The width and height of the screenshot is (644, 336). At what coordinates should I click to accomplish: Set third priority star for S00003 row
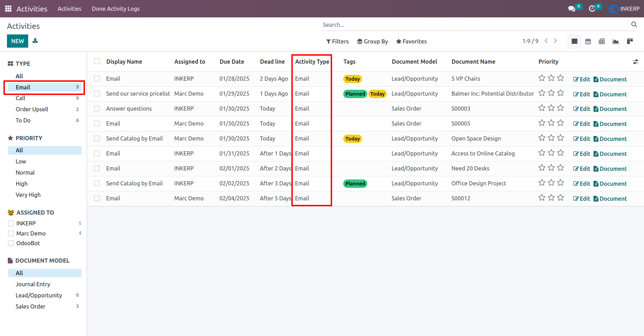pos(560,108)
